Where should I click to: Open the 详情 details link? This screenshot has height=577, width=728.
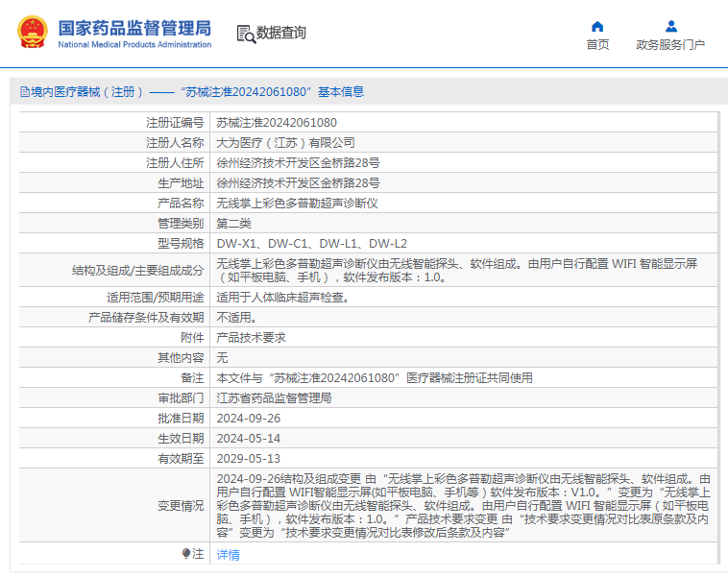click(x=228, y=555)
